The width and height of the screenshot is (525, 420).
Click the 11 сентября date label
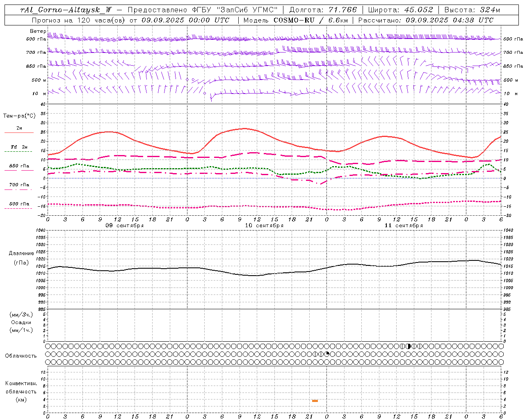(404, 226)
